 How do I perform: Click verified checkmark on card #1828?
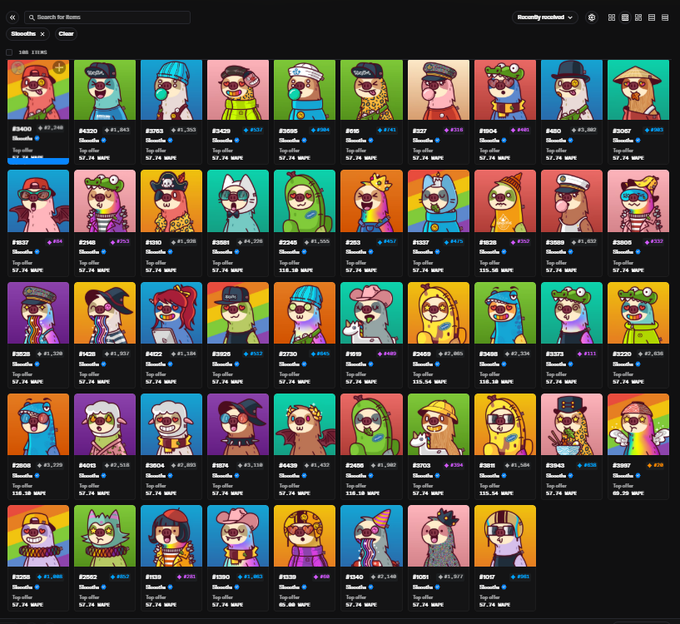pos(504,252)
